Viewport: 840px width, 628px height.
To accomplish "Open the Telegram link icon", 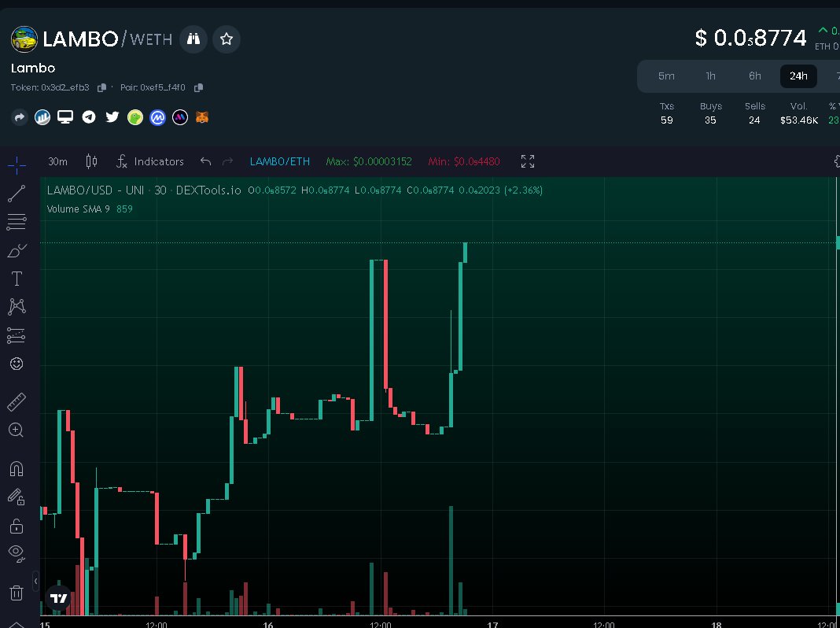I will [x=89, y=117].
